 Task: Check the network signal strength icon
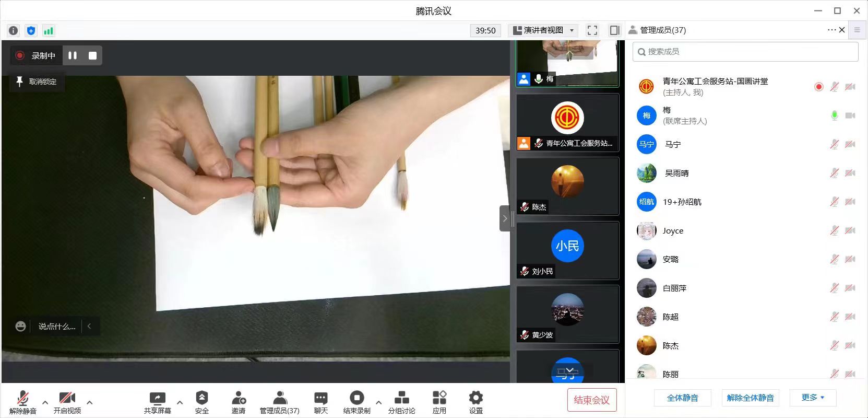49,31
